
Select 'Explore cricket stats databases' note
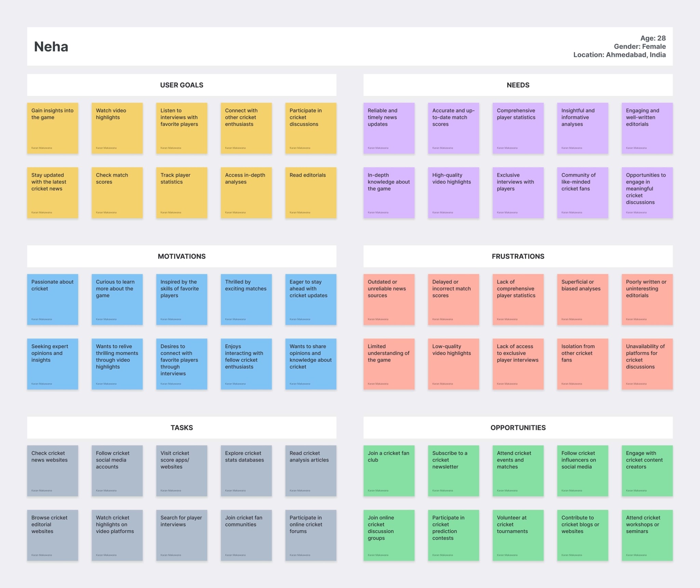(246, 470)
